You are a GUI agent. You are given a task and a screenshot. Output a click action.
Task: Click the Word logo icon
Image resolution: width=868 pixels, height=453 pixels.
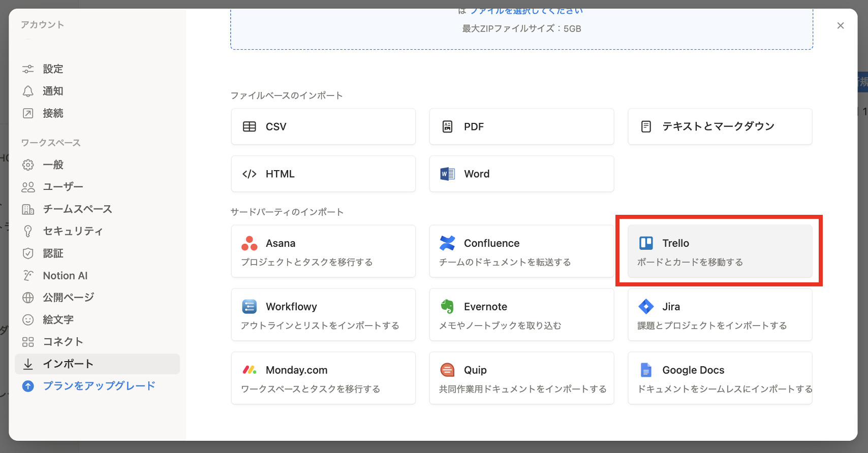[447, 174]
